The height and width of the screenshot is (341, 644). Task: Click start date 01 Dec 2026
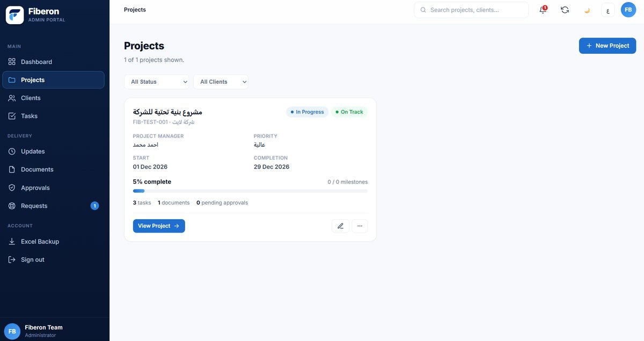pos(150,167)
